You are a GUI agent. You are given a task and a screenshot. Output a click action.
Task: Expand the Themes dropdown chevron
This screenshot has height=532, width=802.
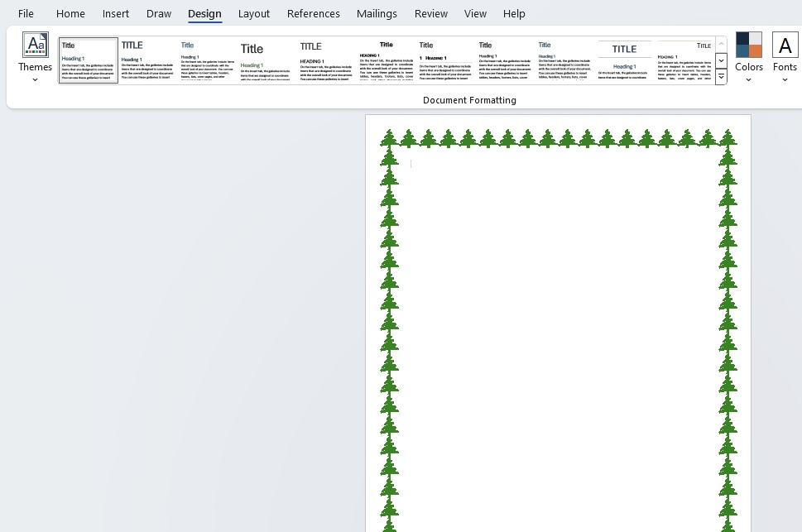36,79
